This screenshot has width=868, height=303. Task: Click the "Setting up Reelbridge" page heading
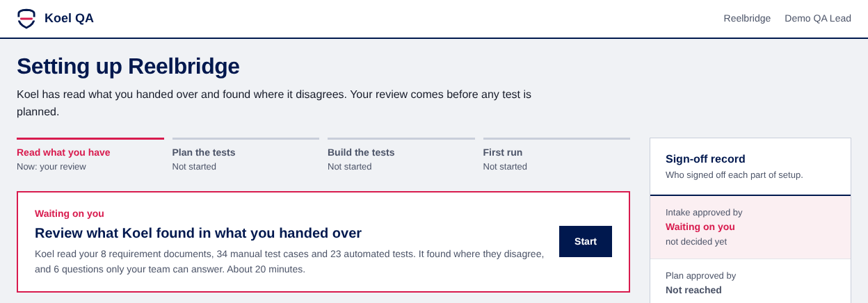[128, 66]
